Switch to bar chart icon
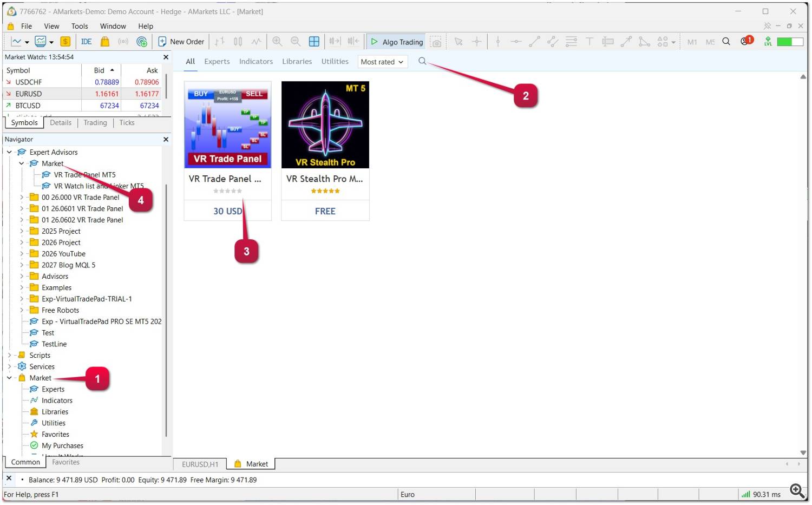The image size is (812, 505). pyautogui.click(x=219, y=42)
